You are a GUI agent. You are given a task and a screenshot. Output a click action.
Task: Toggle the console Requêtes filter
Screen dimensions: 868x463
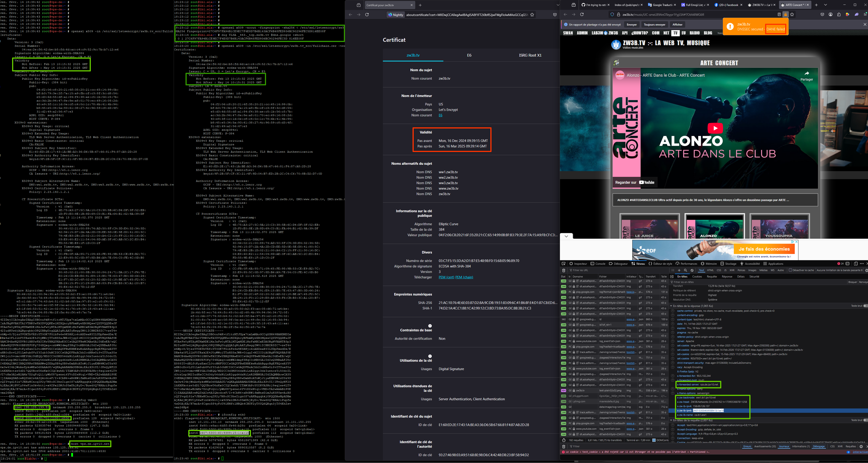[x=850, y=447]
